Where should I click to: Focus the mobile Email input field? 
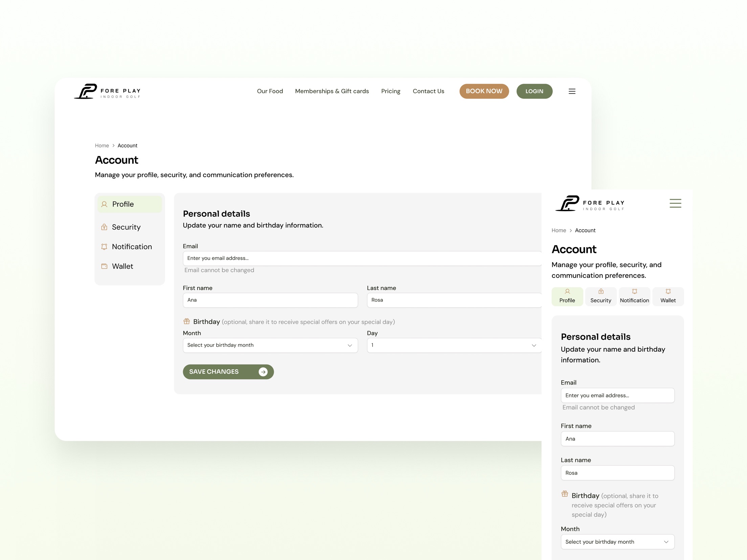617,395
